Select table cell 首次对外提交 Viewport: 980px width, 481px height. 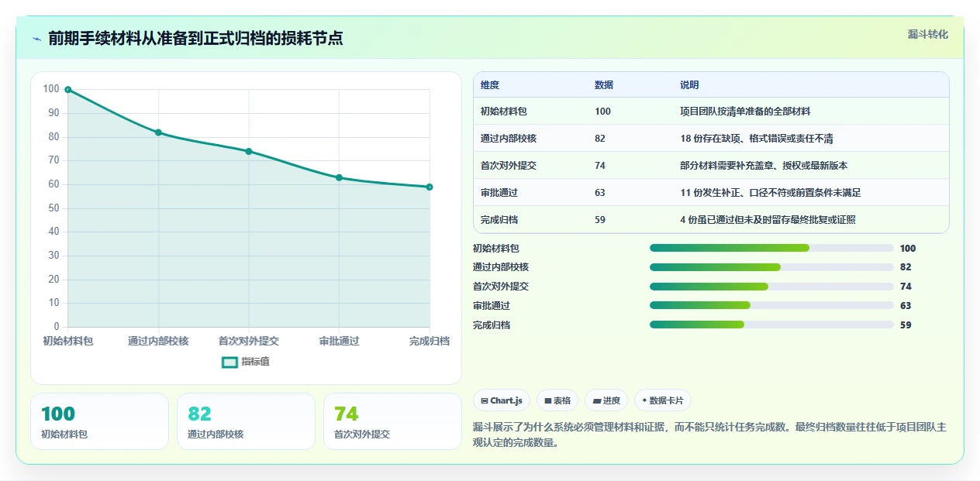point(509,166)
